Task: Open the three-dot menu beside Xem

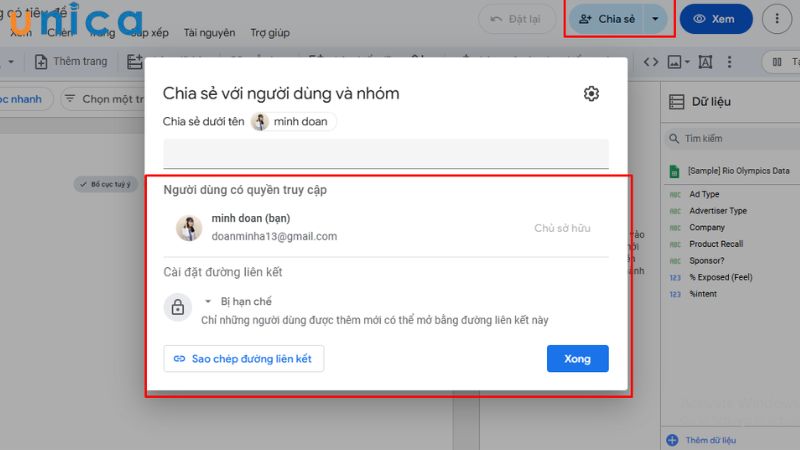Action: point(777,19)
